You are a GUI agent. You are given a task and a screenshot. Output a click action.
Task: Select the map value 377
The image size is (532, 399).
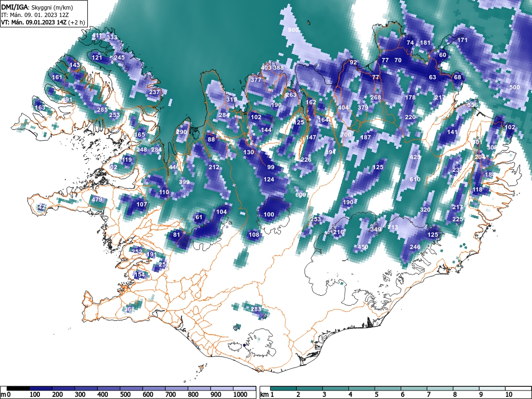(256, 80)
